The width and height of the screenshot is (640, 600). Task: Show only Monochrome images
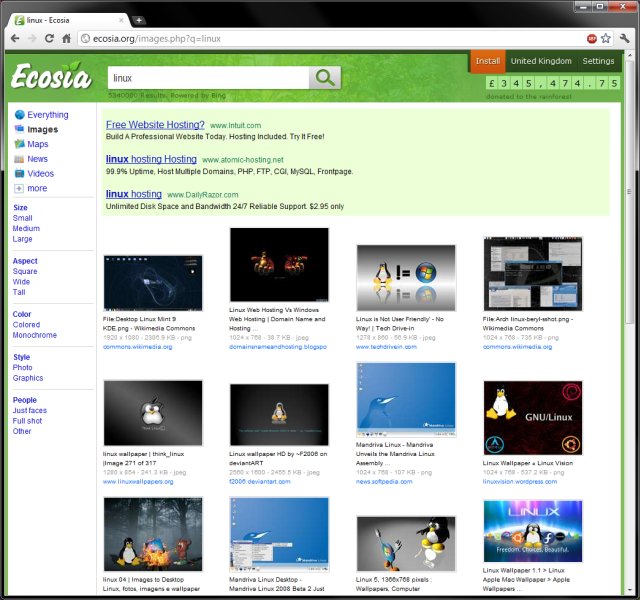pos(35,335)
